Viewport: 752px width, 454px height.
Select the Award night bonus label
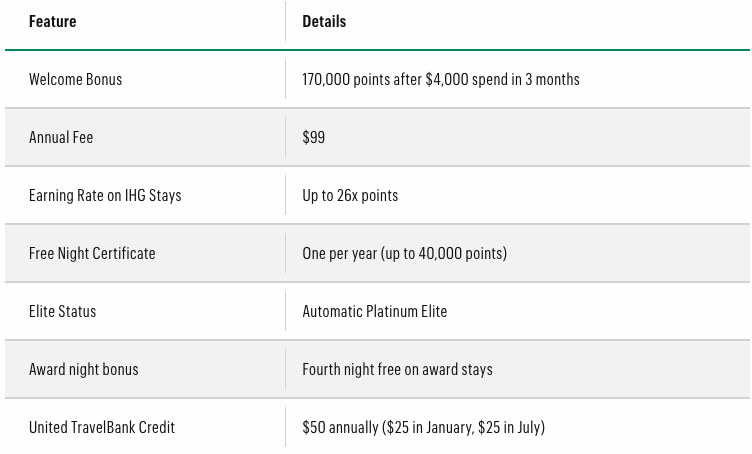coord(83,369)
